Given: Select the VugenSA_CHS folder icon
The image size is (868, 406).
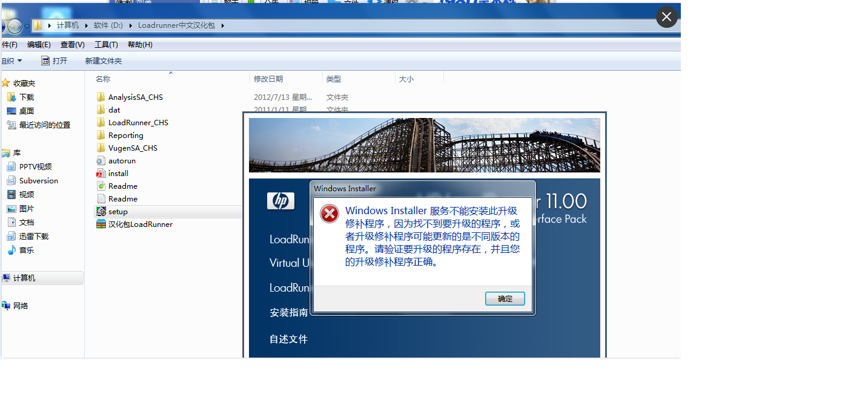Looking at the screenshot, I should pyautogui.click(x=101, y=148).
